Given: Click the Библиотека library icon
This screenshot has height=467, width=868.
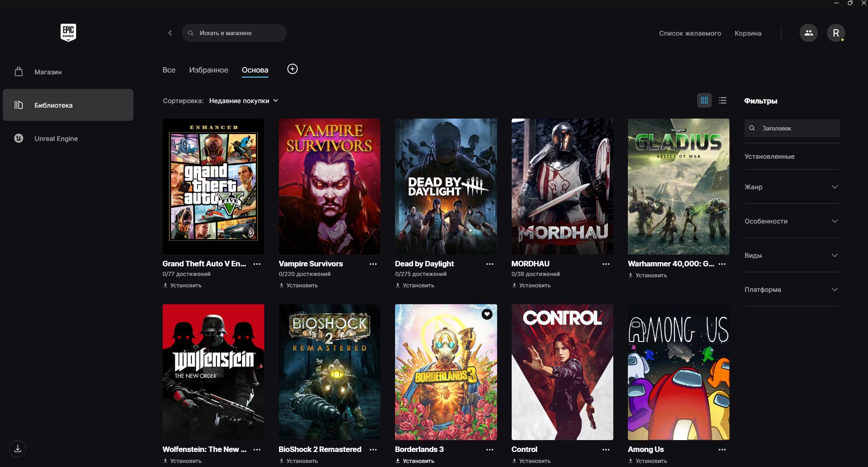Looking at the screenshot, I should pos(19,105).
